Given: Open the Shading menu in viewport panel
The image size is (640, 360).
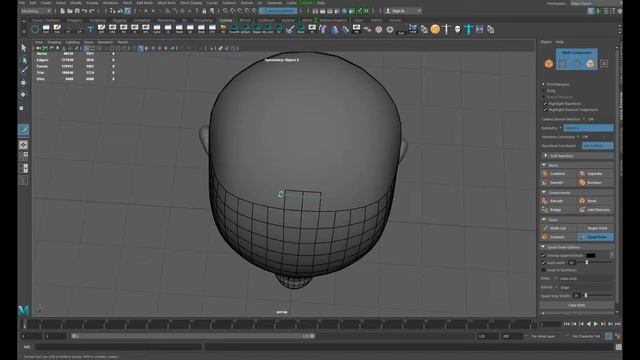Looking at the screenshot, I should 54,42.
